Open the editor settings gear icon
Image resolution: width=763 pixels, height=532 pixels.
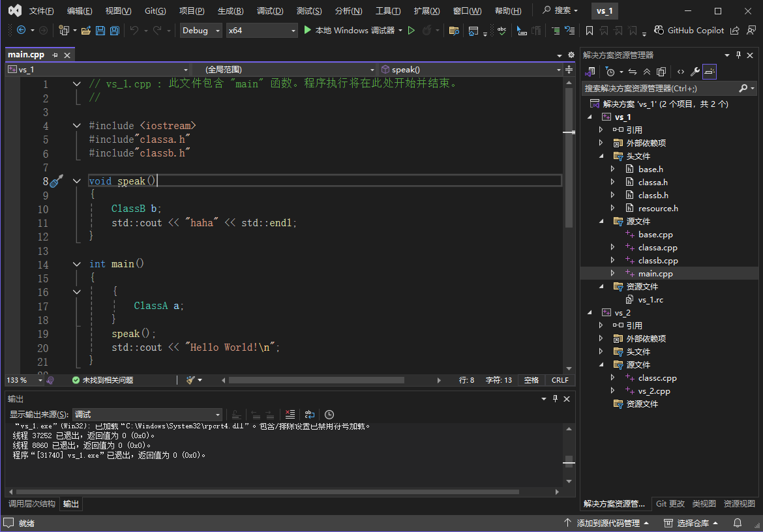[571, 55]
